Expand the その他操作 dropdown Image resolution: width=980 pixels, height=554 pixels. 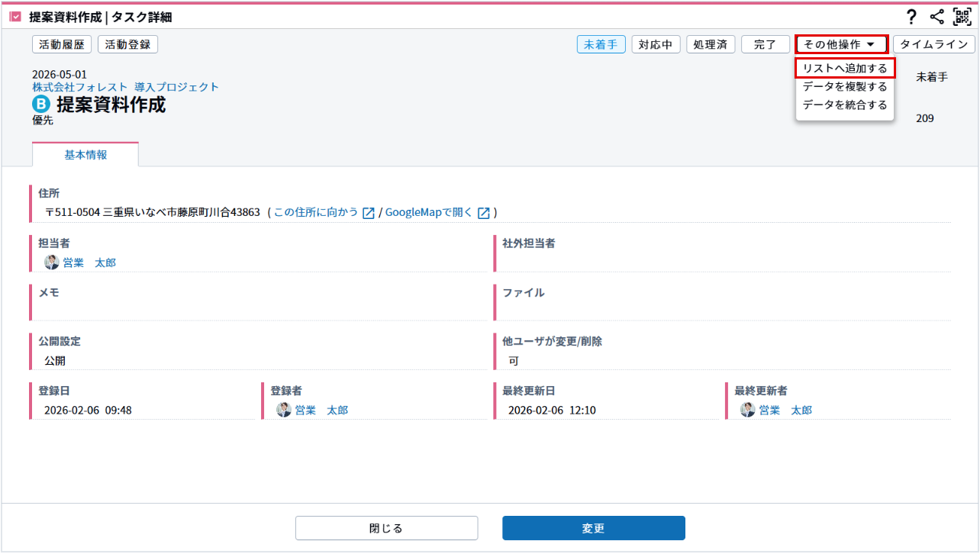tap(841, 44)
